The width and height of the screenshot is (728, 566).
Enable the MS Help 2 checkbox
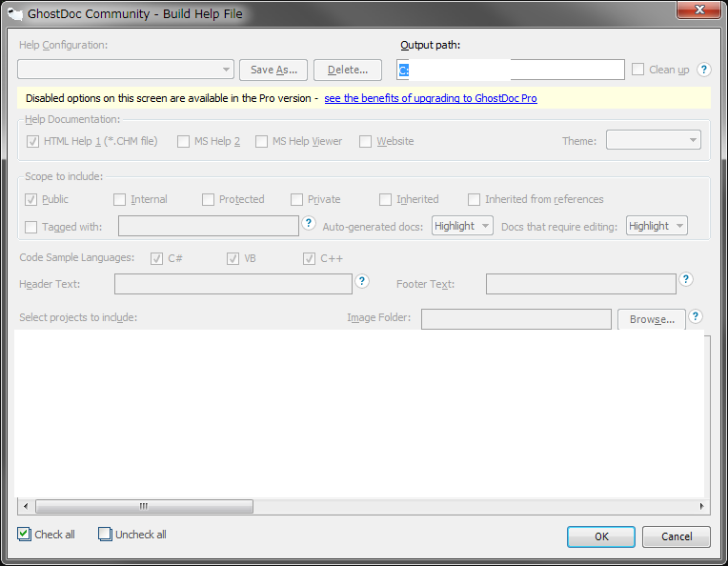pyautogui.click(x=183, y=141)
